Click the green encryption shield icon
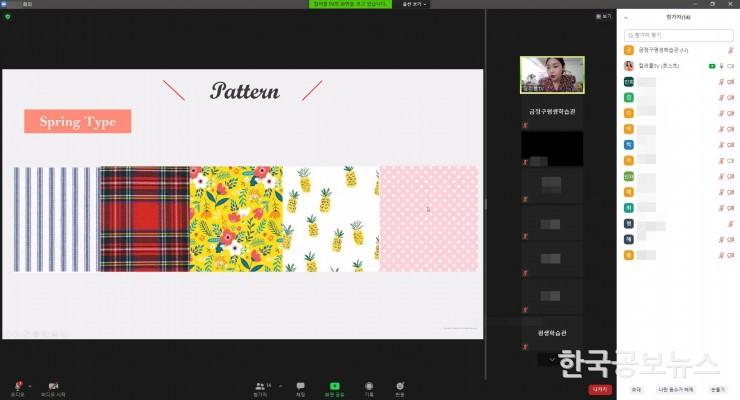The height and width of the screenshot is (400, 740). tap(8, 17)
